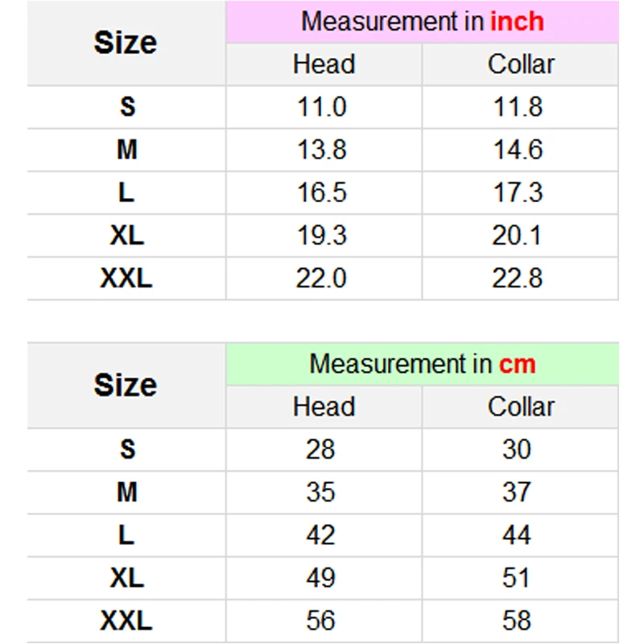This screenshot has height=644, width=644.
Task: Select the Collar column header in inch table
Action: tap(521, 64)
